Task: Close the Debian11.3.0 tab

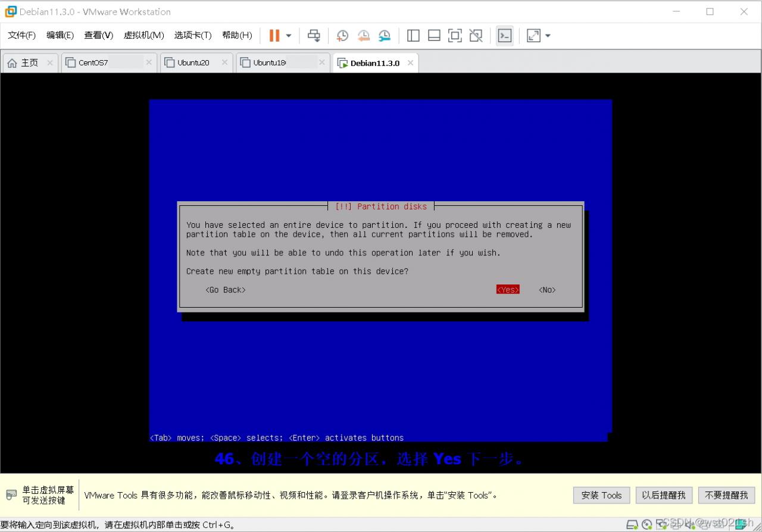Action: (410, 62)
